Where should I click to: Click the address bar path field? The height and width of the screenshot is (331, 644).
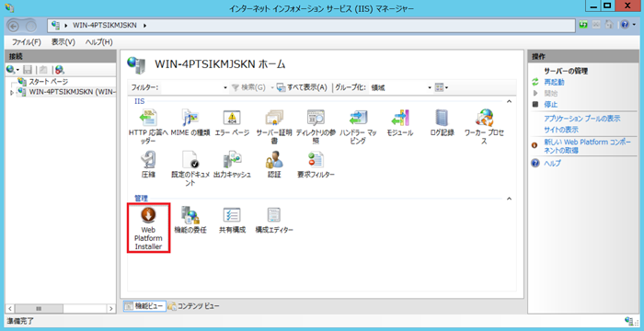coord(312,26)
